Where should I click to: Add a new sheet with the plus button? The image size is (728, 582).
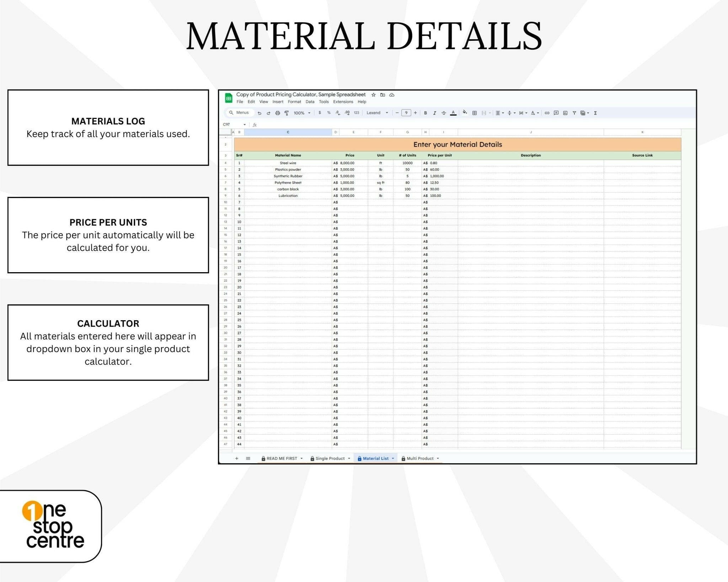point(237,458)
